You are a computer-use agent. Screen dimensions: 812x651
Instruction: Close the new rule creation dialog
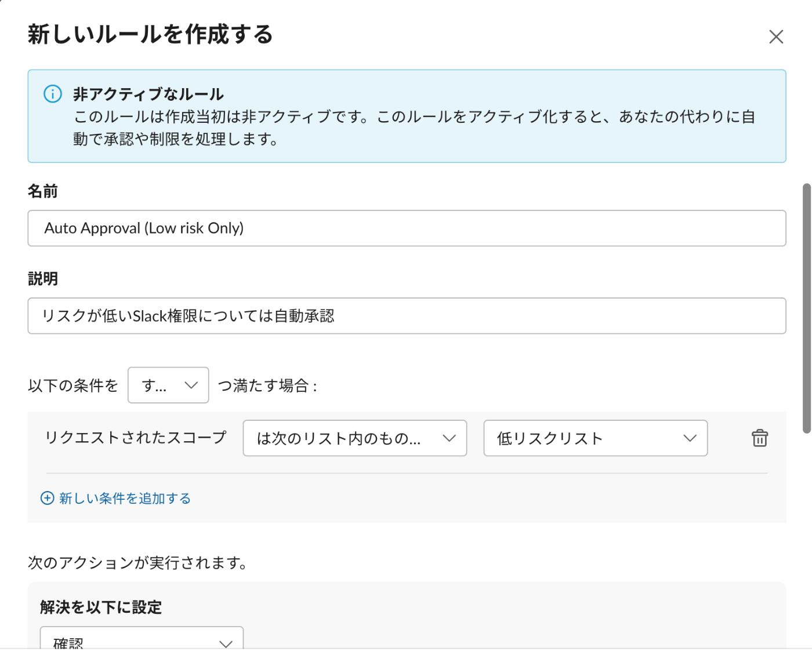(x=775, y=37)
